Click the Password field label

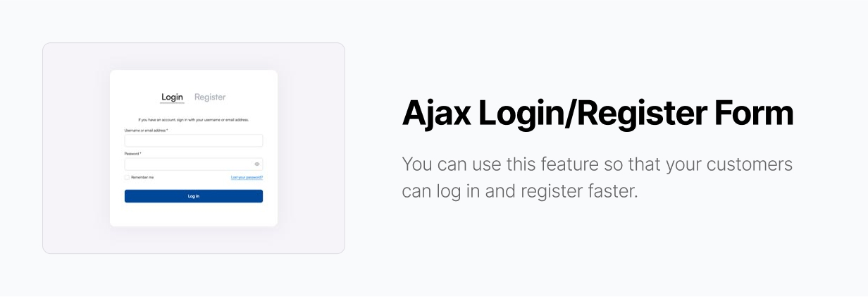click(x=133, y=154)
